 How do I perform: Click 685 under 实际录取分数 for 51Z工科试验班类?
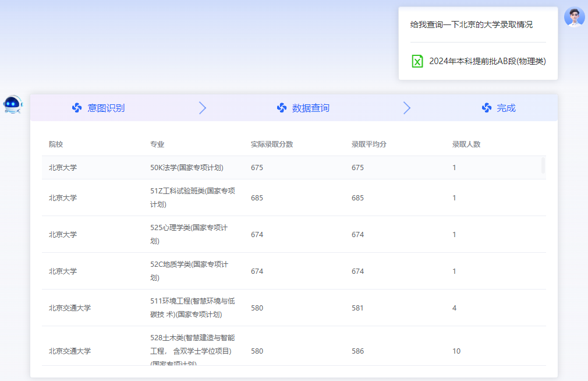[257, 198]
